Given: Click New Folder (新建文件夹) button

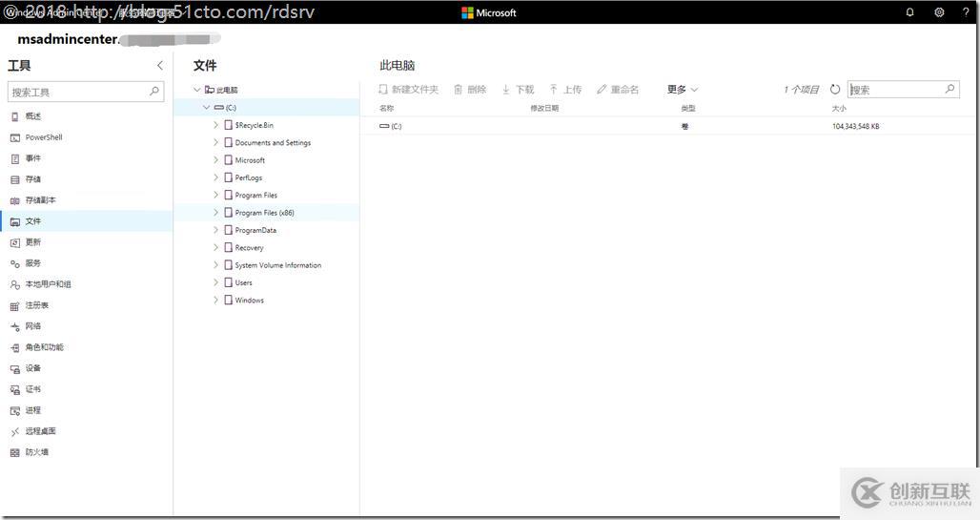Looking at the screenshot, I should 409,90.
